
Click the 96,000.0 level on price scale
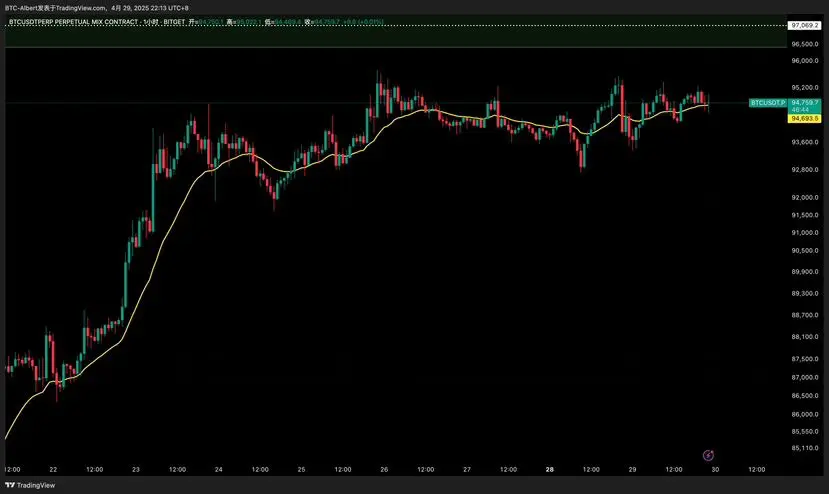tap(804, 60)
